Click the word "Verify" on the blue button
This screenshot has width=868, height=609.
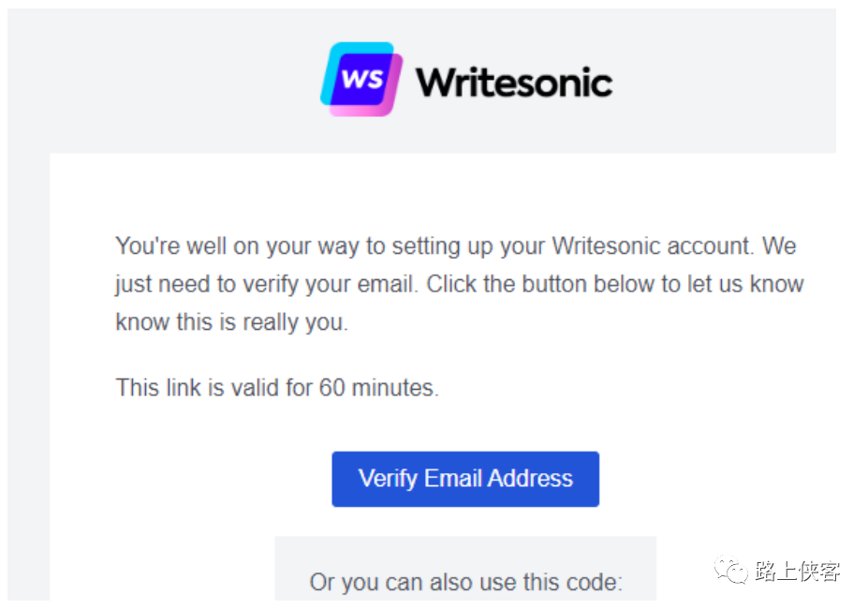tap(388, 478)
